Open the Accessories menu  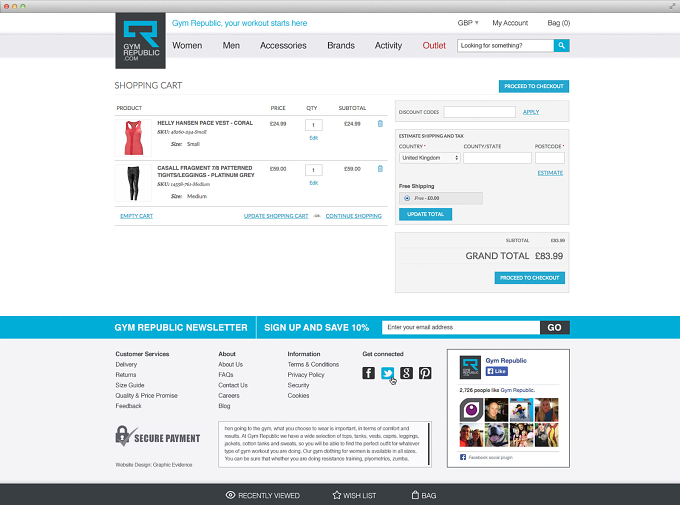[x=283, y=46]
